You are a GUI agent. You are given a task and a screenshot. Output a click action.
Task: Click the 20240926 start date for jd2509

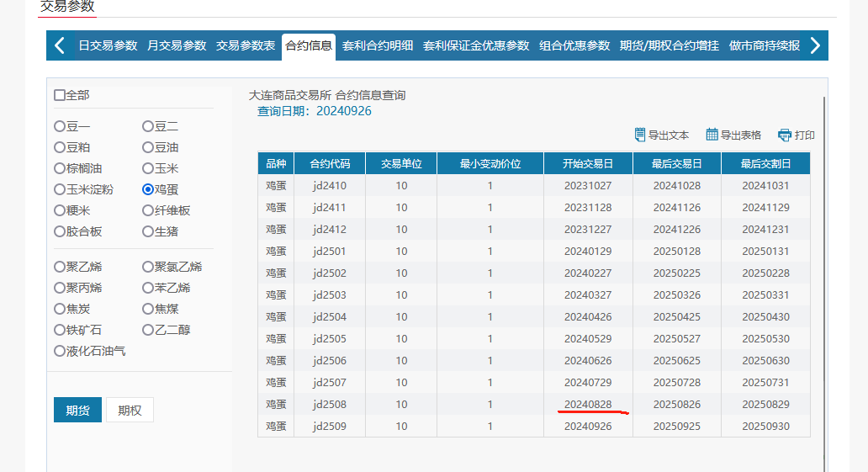(588, 427)
